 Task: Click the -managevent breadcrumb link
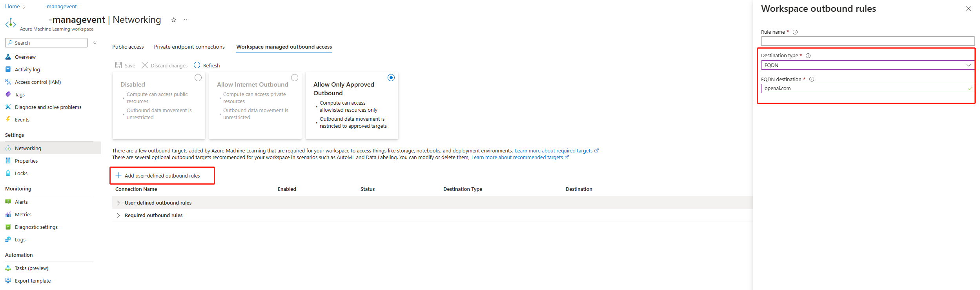coord(61,6)
